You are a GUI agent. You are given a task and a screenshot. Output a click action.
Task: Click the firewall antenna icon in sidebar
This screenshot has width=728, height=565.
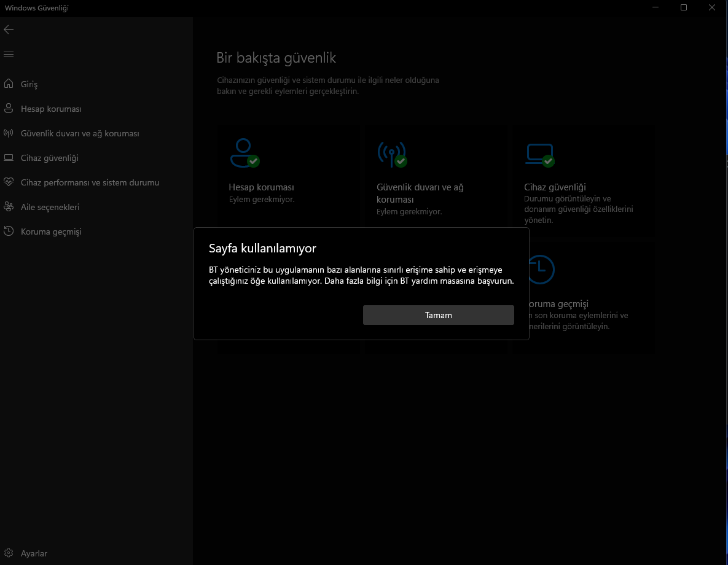[9, 133]
